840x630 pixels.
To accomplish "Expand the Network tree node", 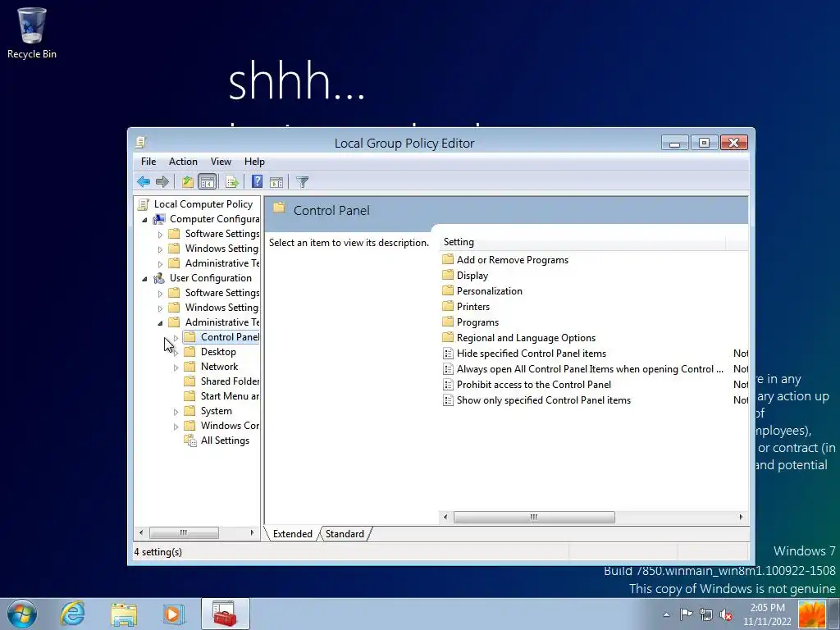I will [x=176, y=367].
